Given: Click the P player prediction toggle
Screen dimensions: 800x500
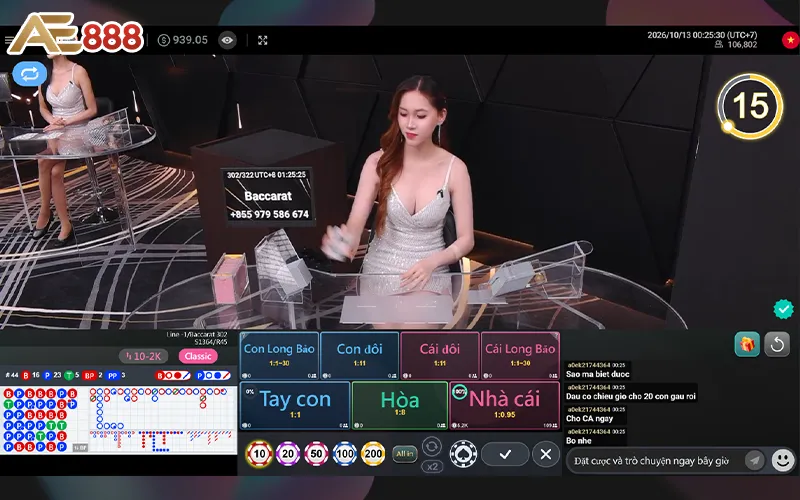Looking at the screenshot, I should [x=213, y=376].
